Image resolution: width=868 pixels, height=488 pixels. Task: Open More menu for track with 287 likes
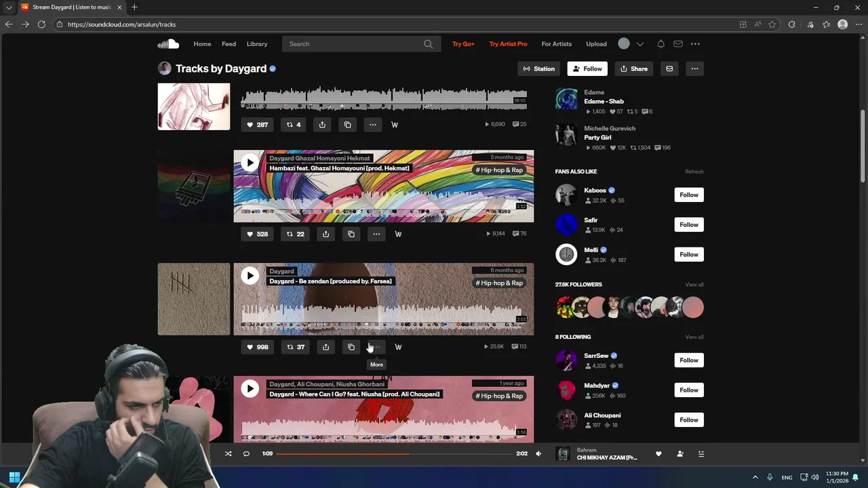(x=373, y=125)
